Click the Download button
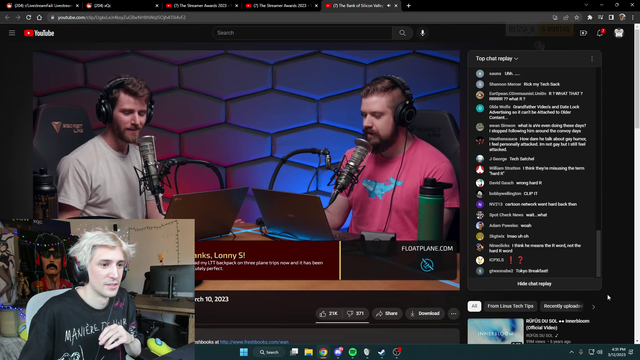The image size is (640, 360). pyautogui.click(x=425, y=313)
